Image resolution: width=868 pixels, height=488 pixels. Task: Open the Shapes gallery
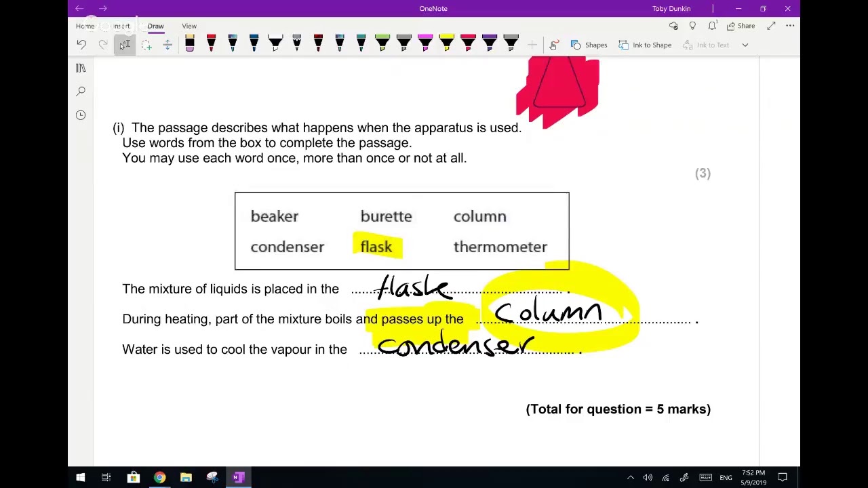pos(589,45)
